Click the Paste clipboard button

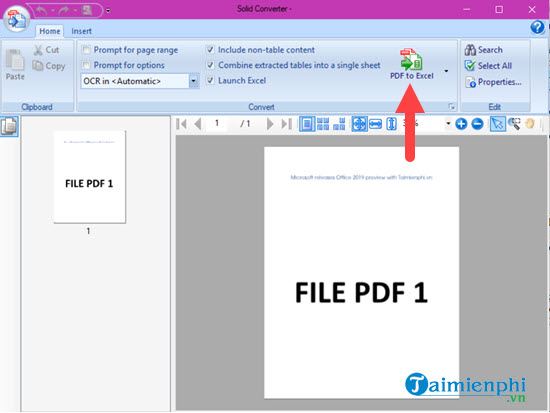[15, 65]
